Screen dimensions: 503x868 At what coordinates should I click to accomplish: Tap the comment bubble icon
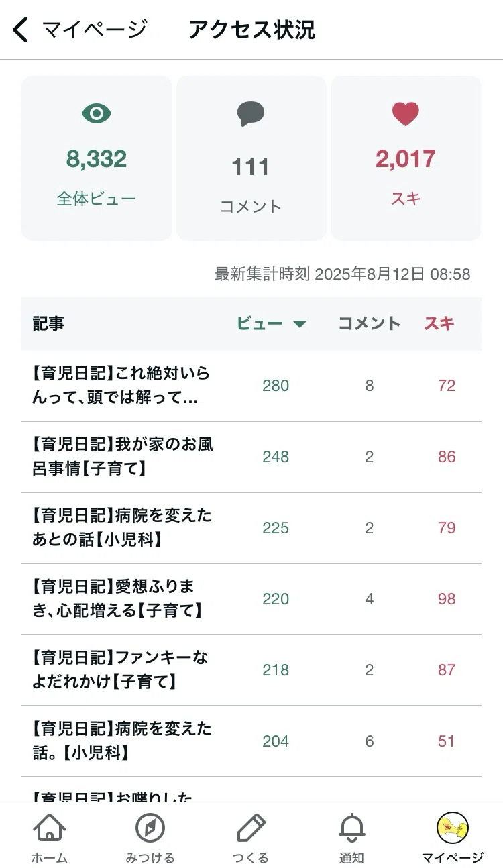tap(251, 114)
